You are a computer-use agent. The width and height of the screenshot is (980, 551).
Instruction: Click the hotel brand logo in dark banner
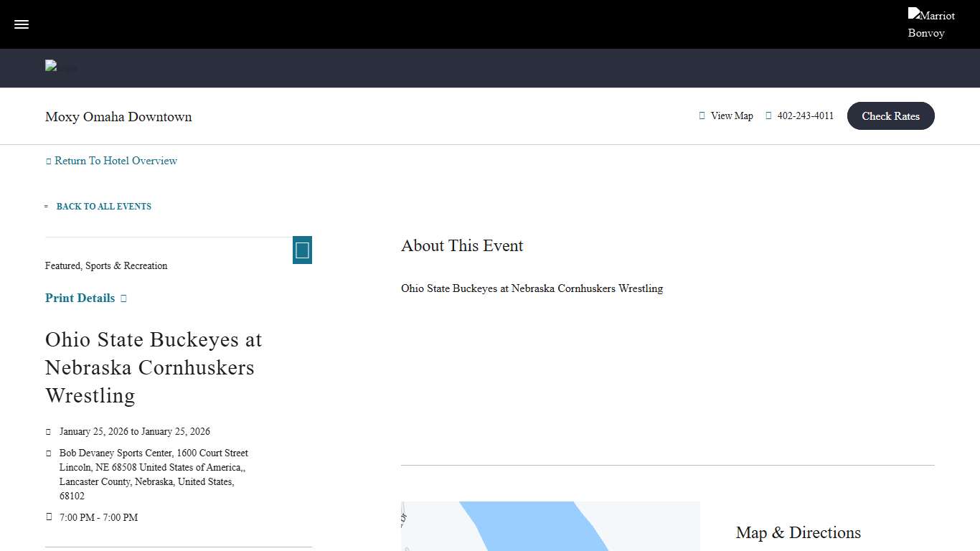(61, 68)
